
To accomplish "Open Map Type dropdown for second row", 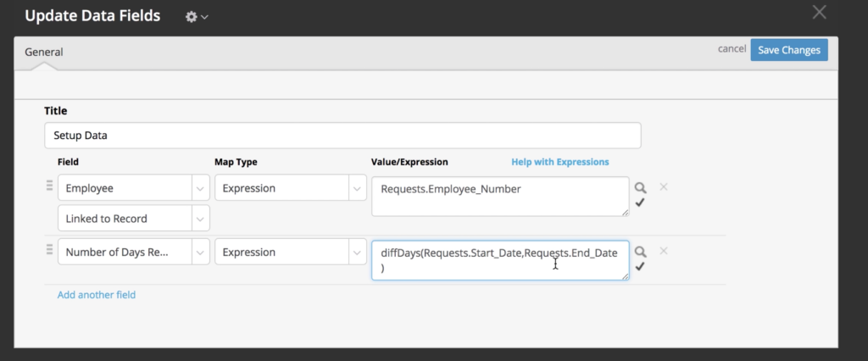I will 291,252.
